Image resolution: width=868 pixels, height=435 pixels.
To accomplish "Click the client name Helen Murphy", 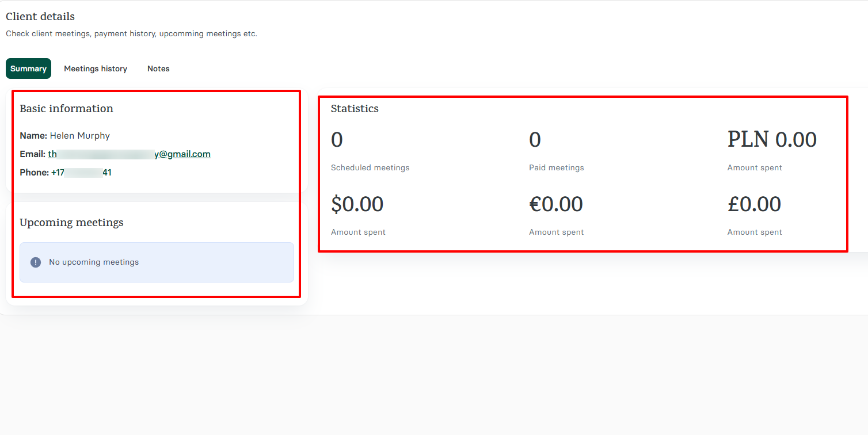I will (x=79, y=135).
